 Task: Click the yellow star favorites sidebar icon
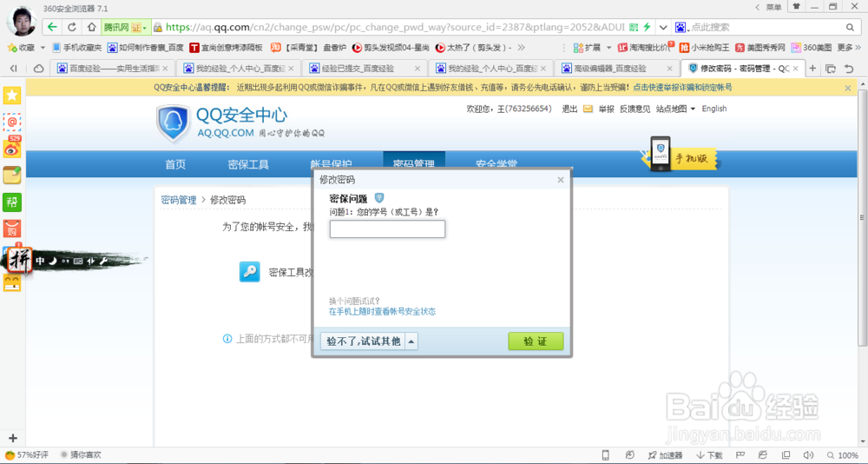12,95
